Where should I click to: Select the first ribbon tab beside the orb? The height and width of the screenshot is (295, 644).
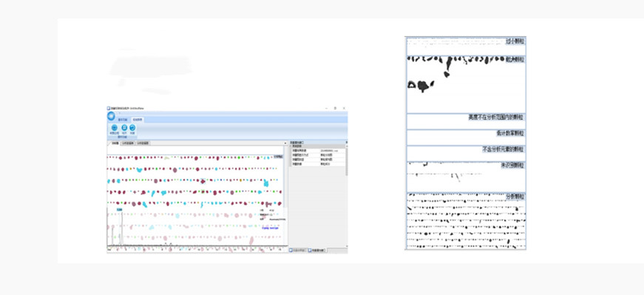(x=123, y=120)
